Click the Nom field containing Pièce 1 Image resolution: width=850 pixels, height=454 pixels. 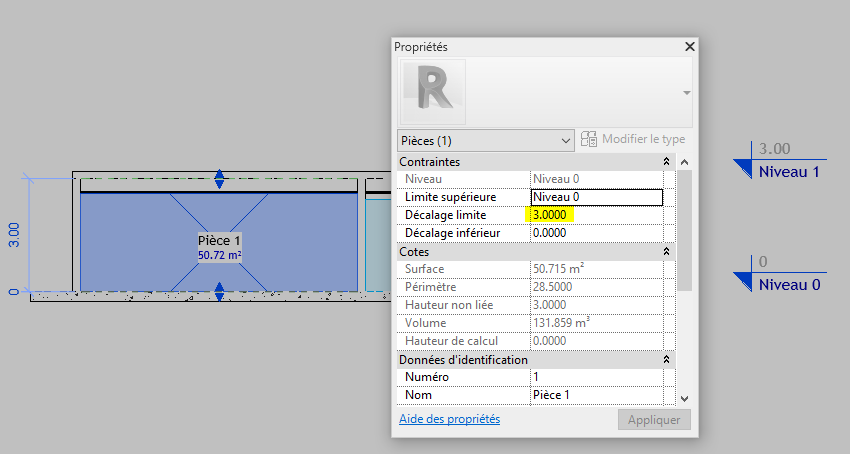pyautogui.click(x=596, y=395)
